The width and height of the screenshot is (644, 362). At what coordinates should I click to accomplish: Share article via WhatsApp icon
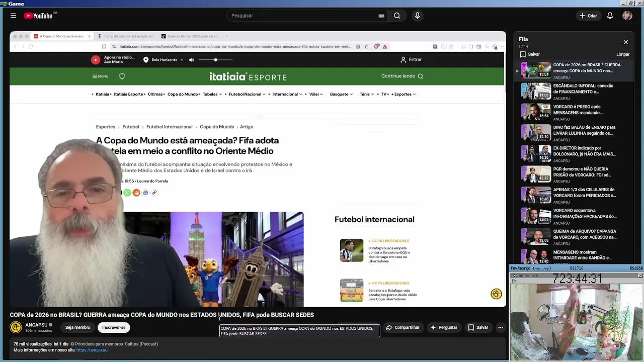[x=127, y=193]
